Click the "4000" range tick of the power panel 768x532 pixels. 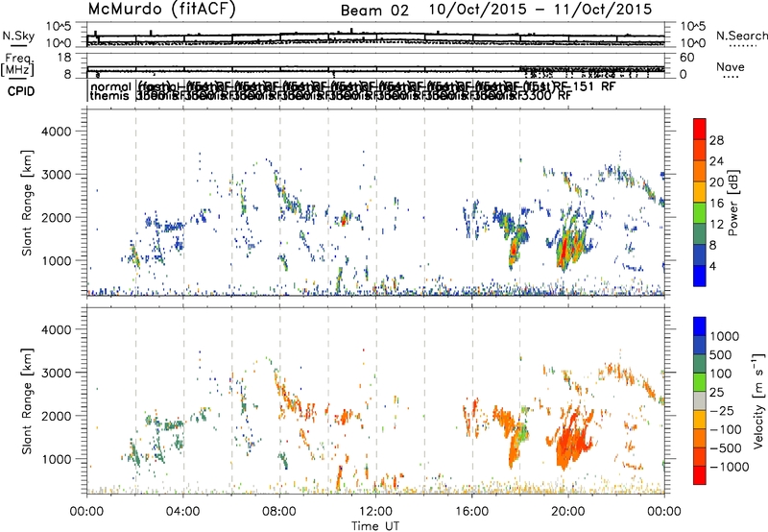(56, 132)
